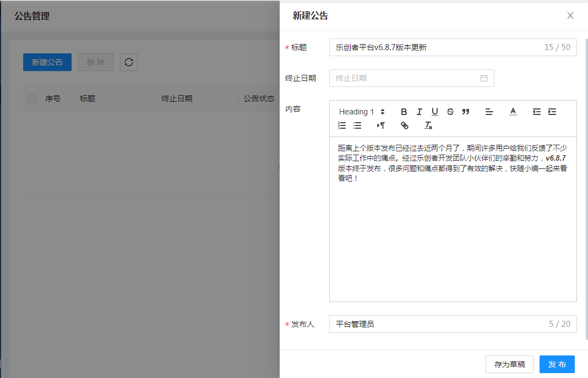Apply italic formatting to the text
588x378 pixels.
(419, 112)
